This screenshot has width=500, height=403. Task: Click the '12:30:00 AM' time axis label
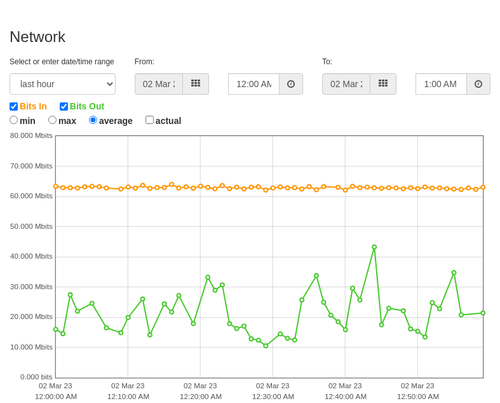[273, 397]
